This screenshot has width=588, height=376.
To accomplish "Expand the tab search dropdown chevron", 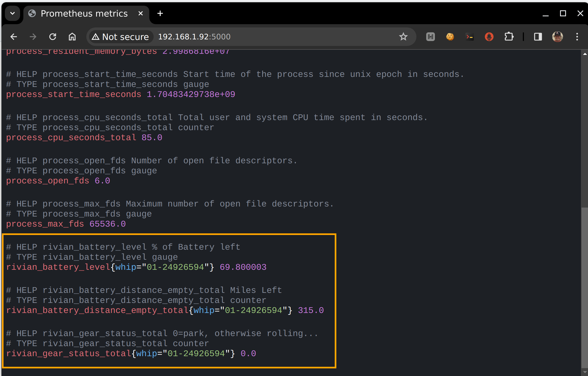I will pyautogui.click(x=12, y=13).
